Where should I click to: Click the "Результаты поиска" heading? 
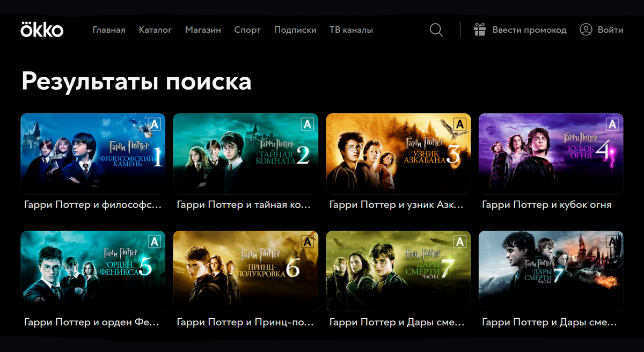[136, 81]
